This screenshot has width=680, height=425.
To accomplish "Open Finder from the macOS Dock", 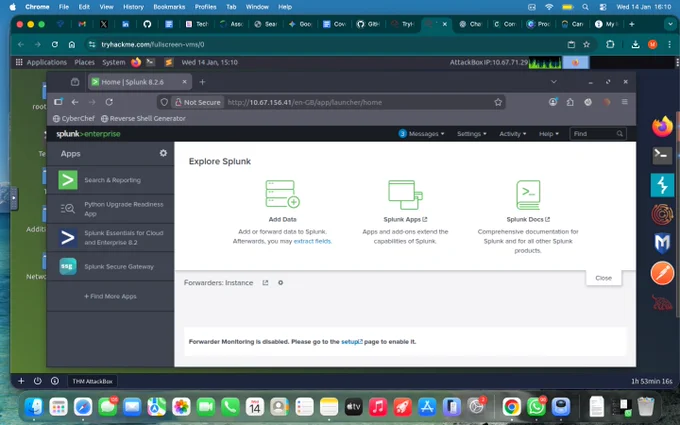I will [34, 407].
